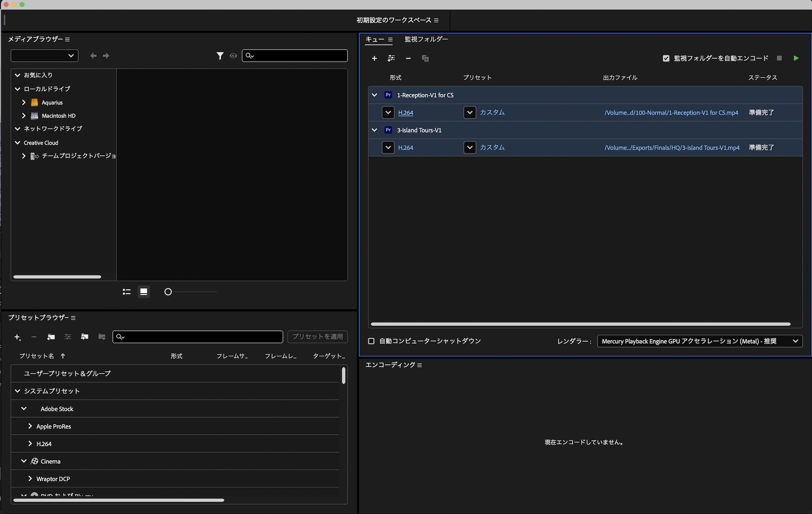Click the Remove minus icon in queue toolbar
This screenshot has height=514, width=812.
[x=408, y=58]
